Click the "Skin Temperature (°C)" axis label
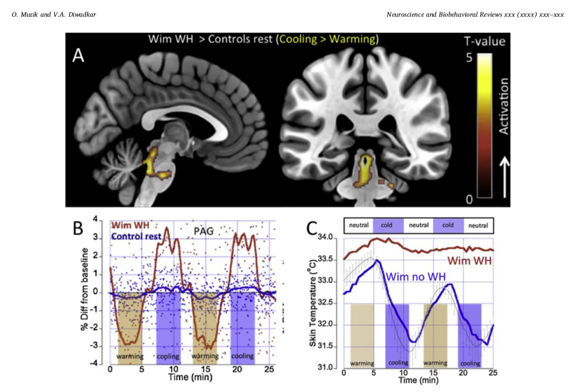The width and height of the screenshot is (571, 392). pos(312,303)
